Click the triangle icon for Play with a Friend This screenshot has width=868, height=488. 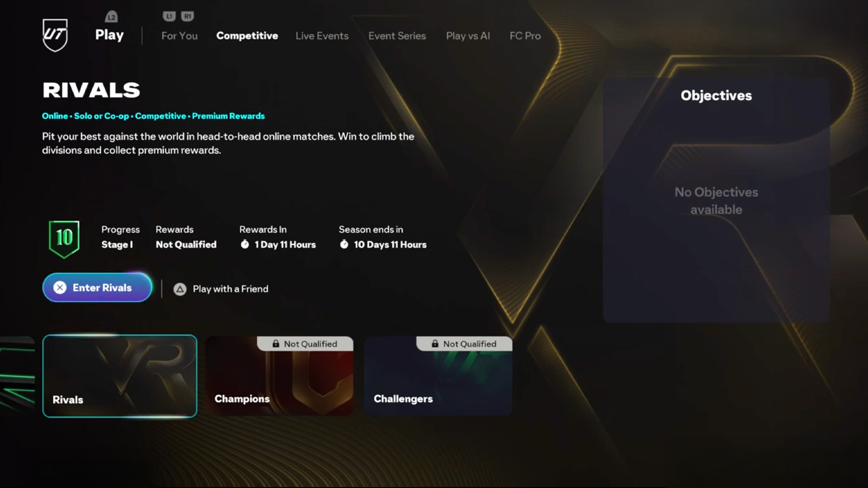(x=180, y=289)
